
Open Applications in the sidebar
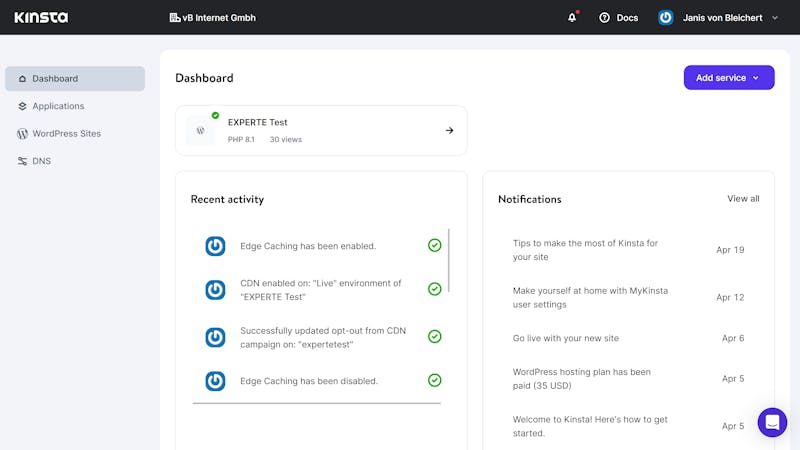point(58,106)
